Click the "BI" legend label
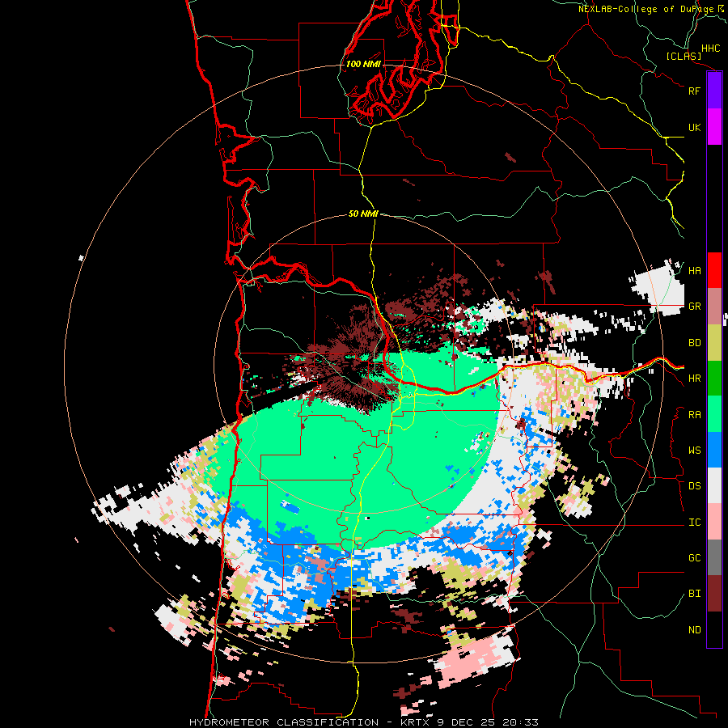Viewport: 728px width, 728px height. coord(694,594)
